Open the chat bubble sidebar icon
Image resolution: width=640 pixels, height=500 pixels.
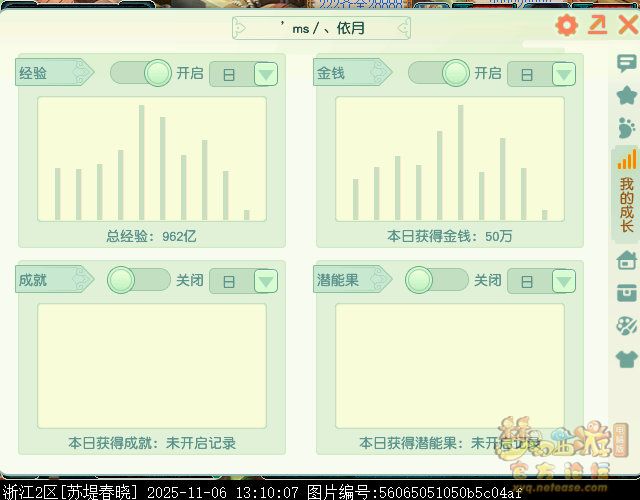[627, 65]
